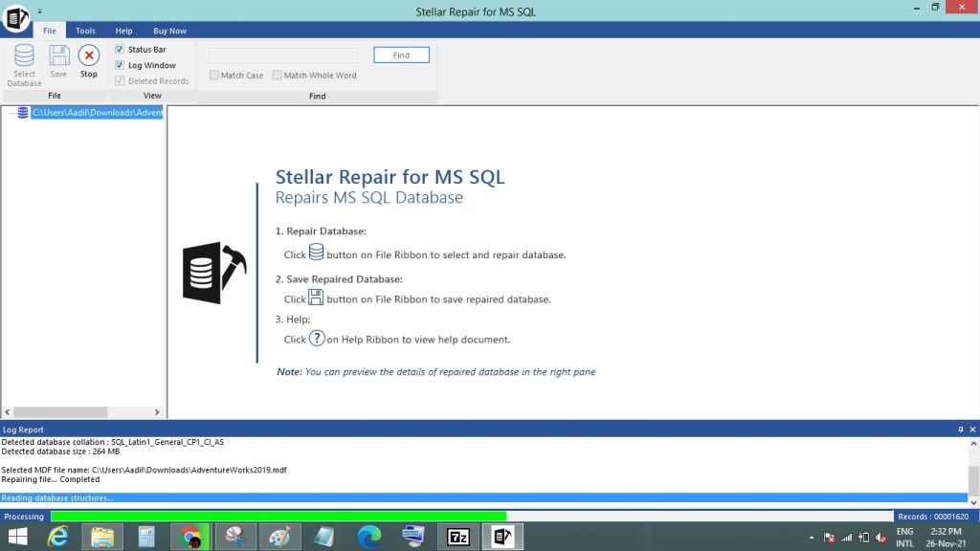Click the green processing progress bar
Image resolution: width=980 pixels, height=551 pixels.
click(x=278, y=517)
